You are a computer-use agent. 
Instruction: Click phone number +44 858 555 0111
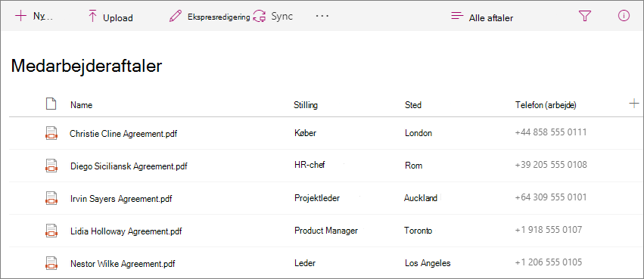(551, 132)
